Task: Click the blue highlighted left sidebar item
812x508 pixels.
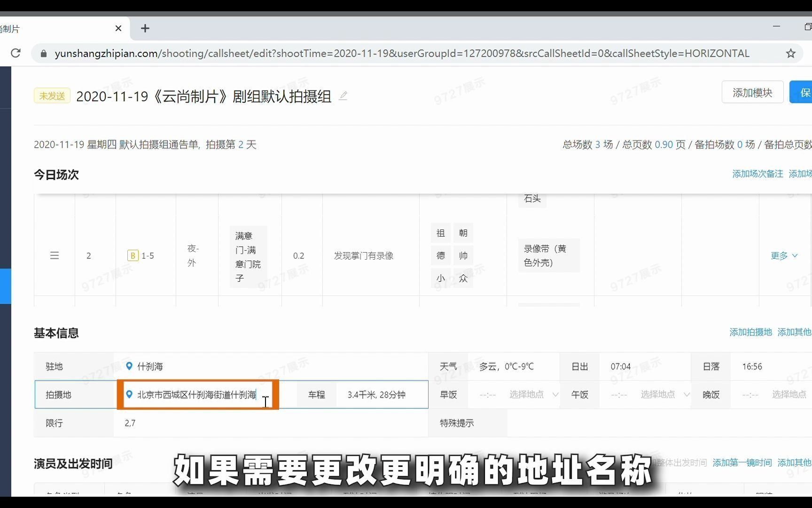Action: (x=5, y=286)
